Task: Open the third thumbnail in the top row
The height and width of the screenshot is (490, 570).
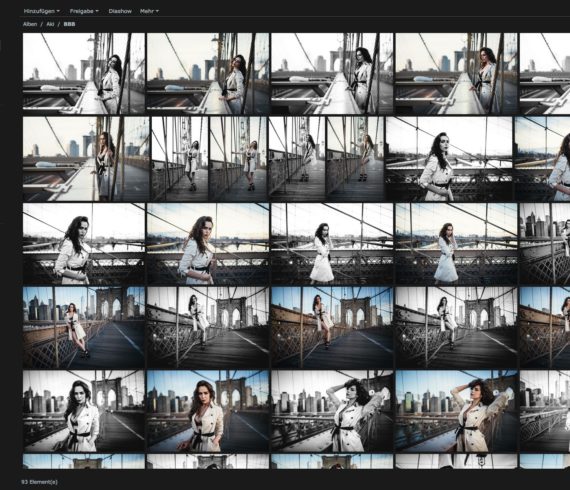Action: pos(332,73)
